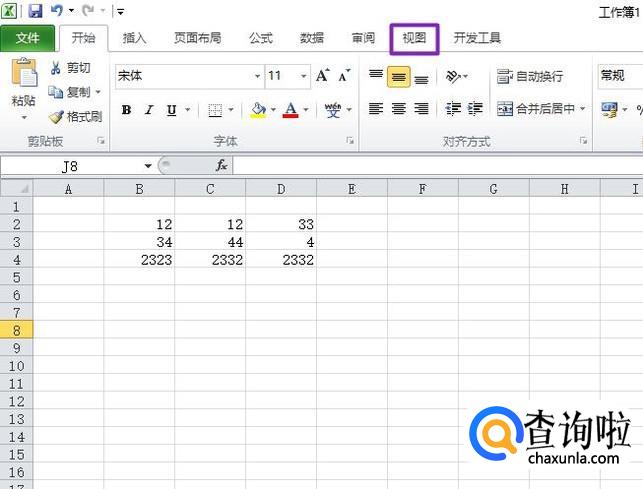The width and height of the screenshot is (643, 489).
Task: Click cell D3 containing 4
Action: tap(281, 242)
